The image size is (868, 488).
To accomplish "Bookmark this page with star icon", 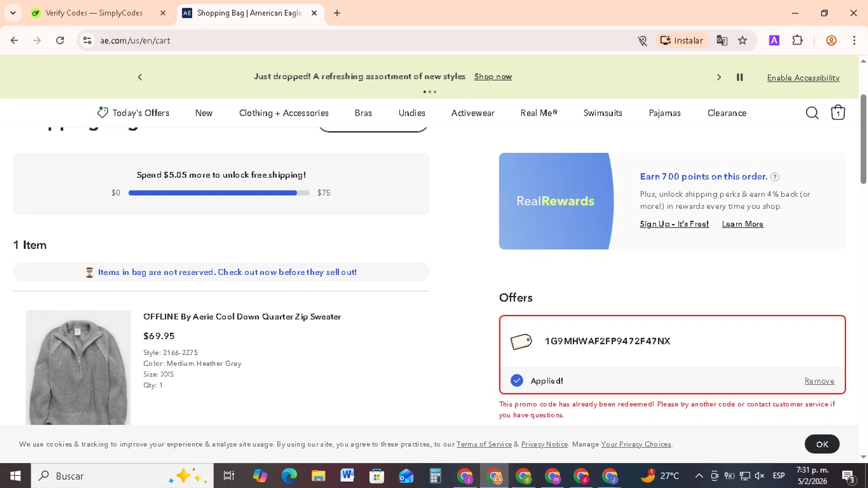I will pos(742,41).
